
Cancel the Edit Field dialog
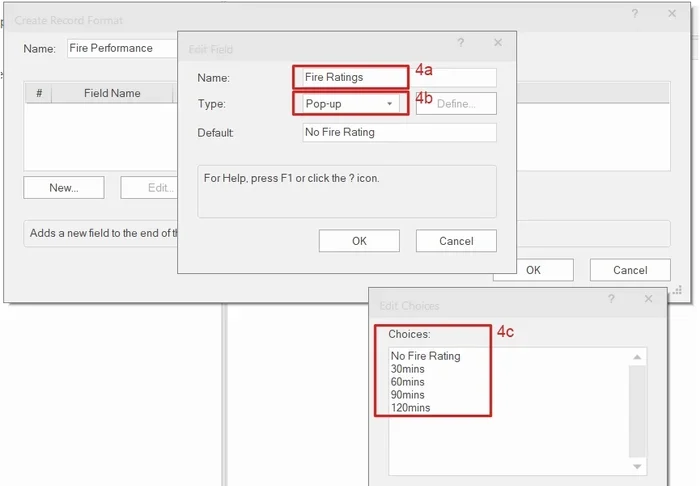[x=456, y=241]
